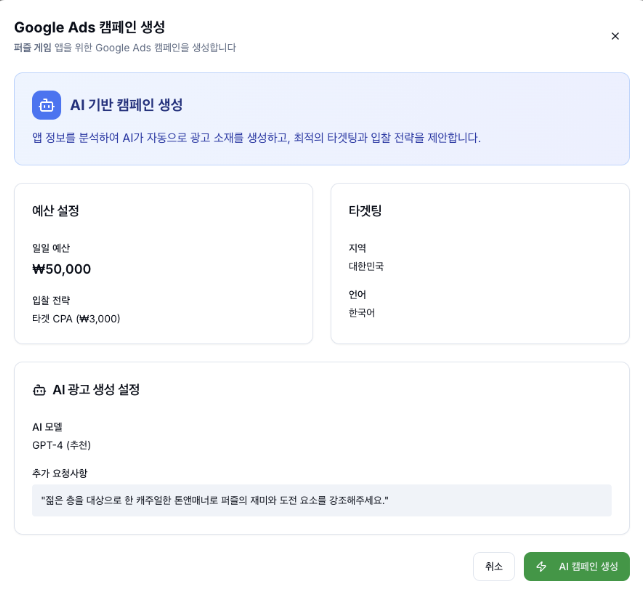Click the 지역 label
Viewport: 643px width, 596px height.
(x=357, y=248)
